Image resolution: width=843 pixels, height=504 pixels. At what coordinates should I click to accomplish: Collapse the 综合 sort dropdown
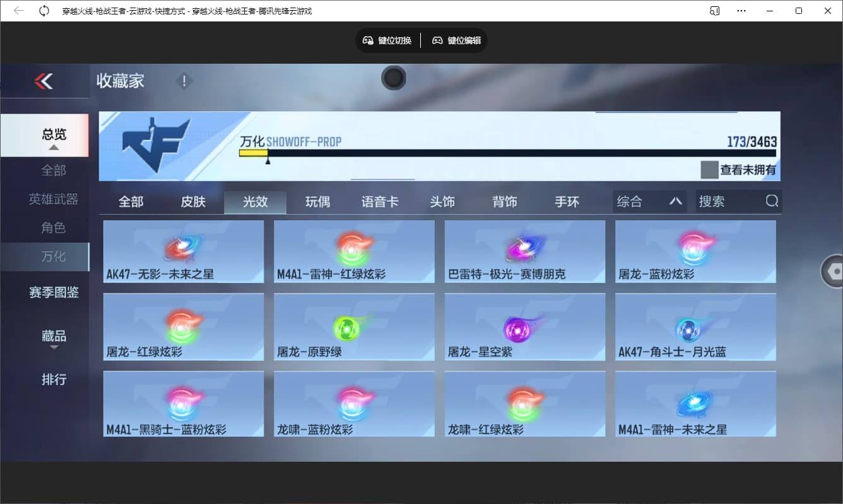[676, 201]
